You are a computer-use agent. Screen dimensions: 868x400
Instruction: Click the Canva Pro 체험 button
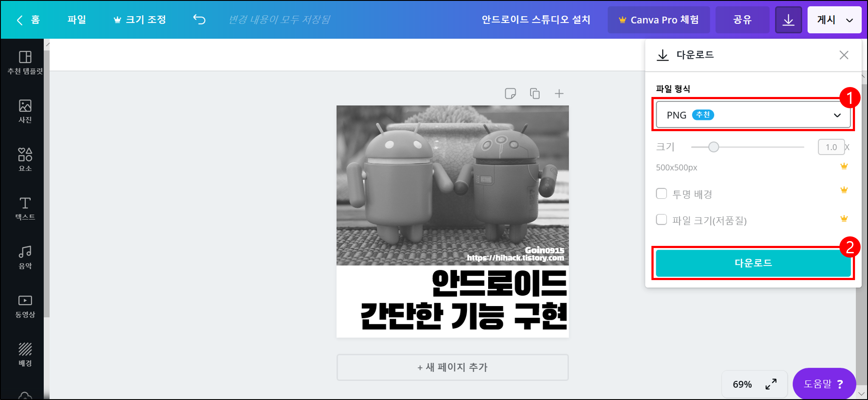658,19
